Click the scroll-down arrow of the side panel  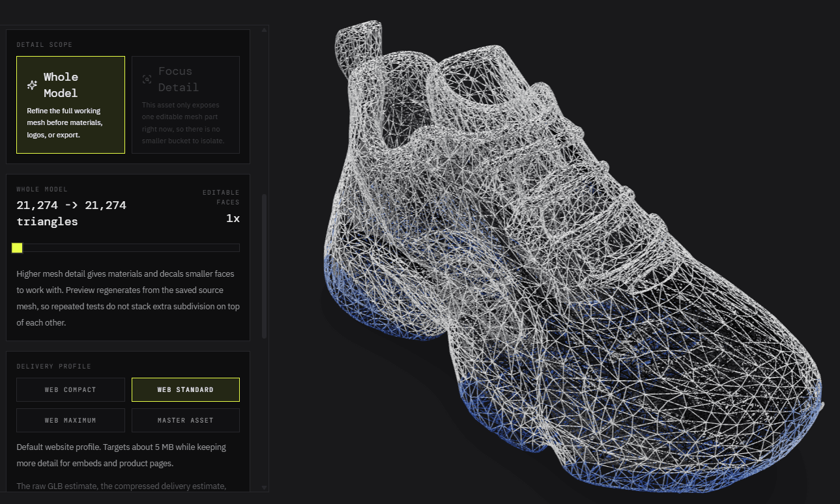point(264,487)
